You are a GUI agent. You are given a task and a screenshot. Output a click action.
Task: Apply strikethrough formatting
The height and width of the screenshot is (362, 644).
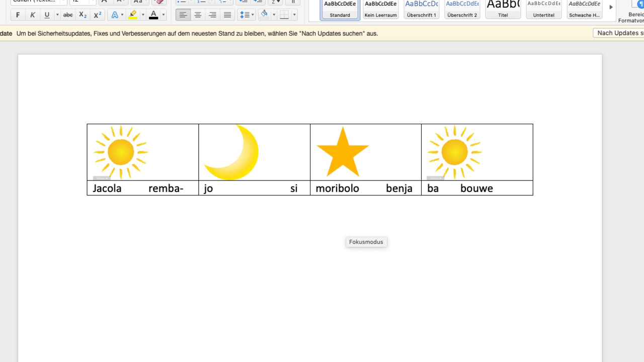click(68, 15)
